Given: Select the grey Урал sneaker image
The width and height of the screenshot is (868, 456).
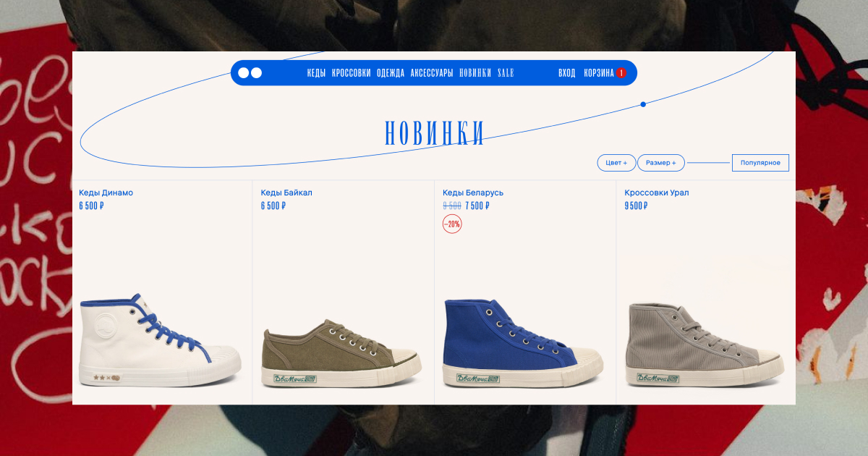Looking at the screenshot, I should coord(705,345).
